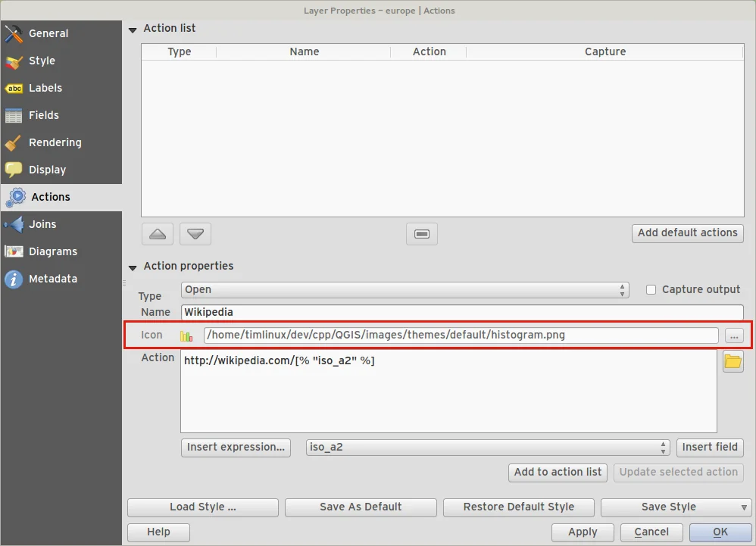The height and width of the screenshot is (546, 756).
Task: Enable the Capture output checkbox
Action: (651, 289)
